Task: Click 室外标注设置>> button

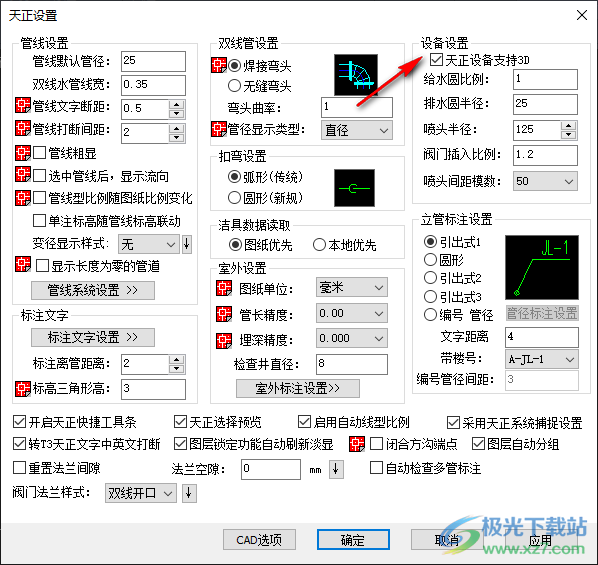Action: click(x=297, y=388)
